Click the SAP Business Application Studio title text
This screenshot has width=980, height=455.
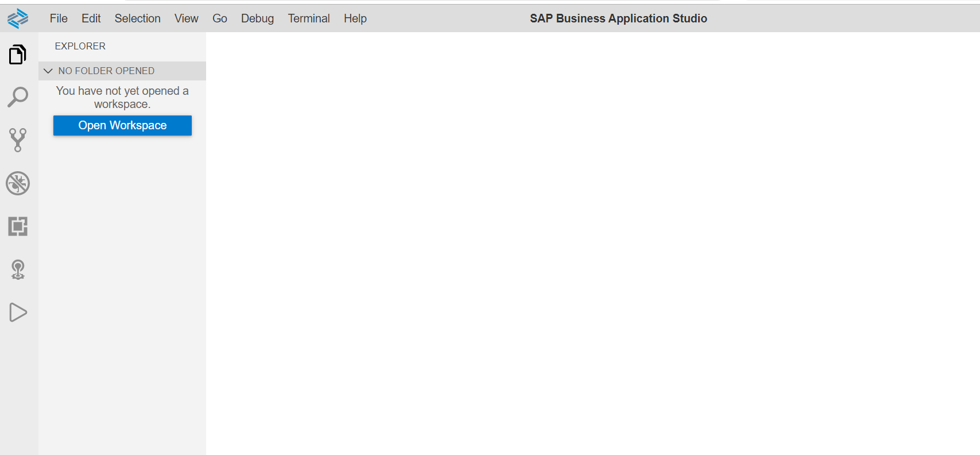click(x=618, y=18)
